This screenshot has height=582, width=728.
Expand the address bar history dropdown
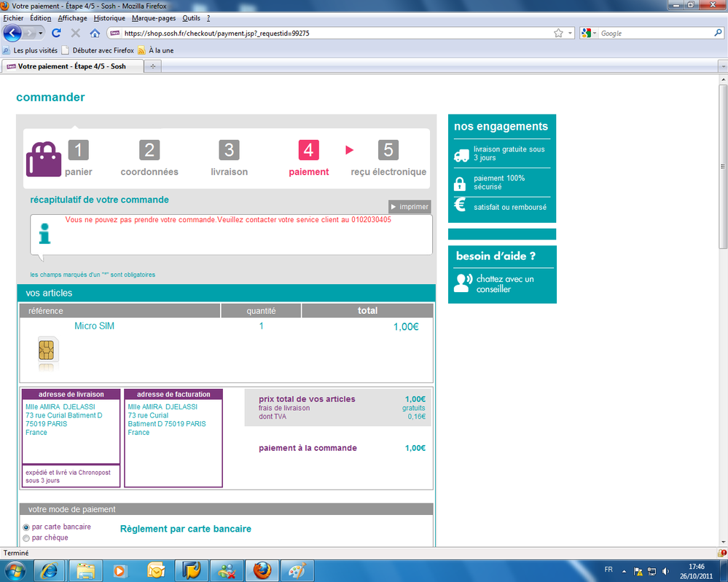coord(571,34)
